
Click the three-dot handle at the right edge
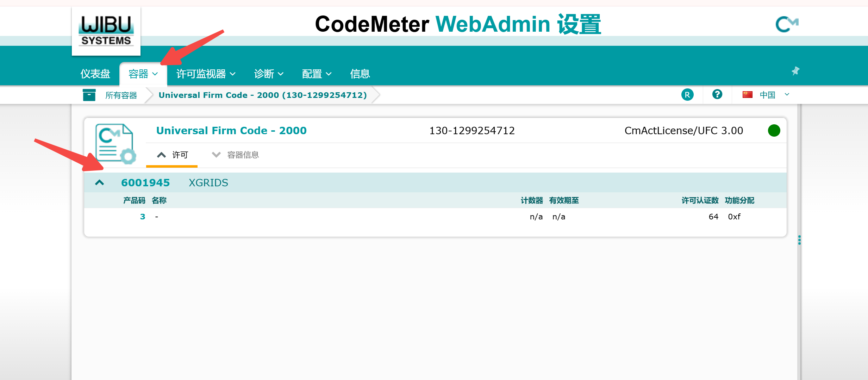799,240
